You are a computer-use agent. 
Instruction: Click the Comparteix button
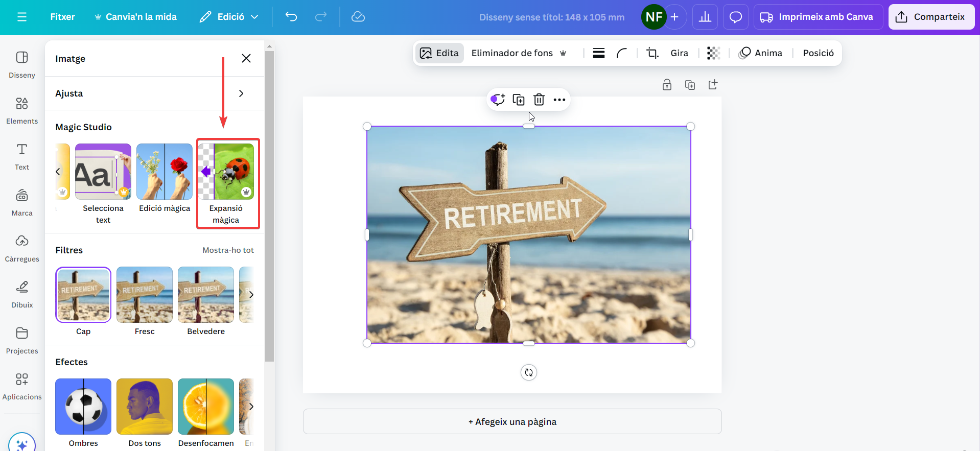point(931,17)
